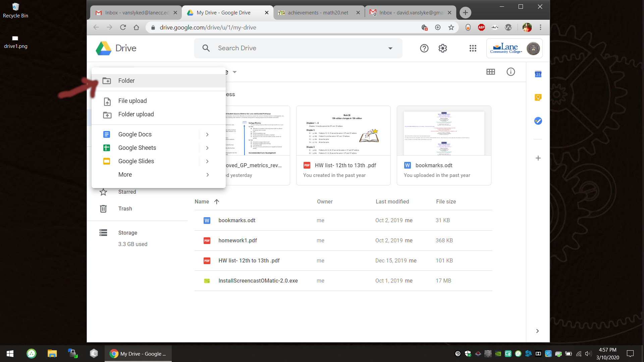Reverse sort direction by Name arrow

(x=217, y=201)
